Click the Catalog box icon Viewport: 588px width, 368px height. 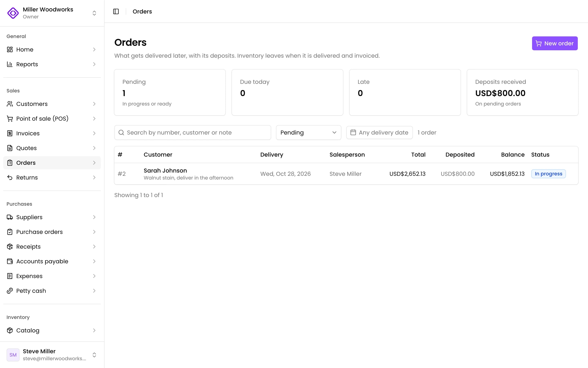[10, 331]
